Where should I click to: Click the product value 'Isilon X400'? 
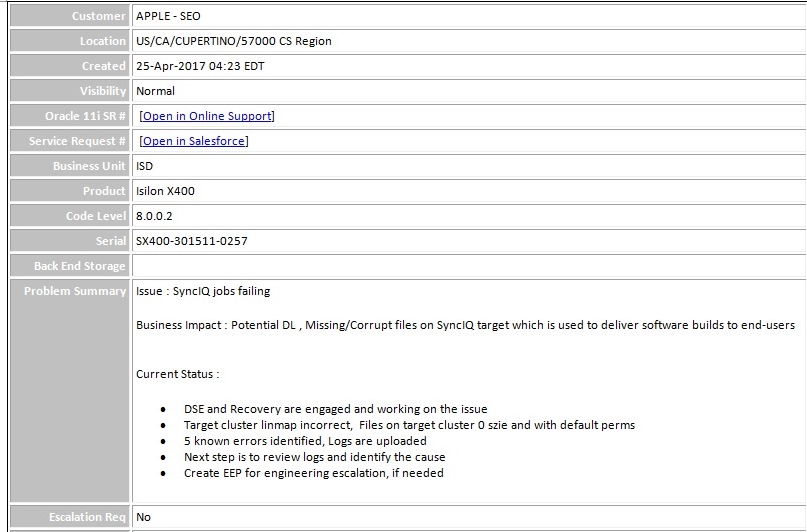click(x=165, y=191)
